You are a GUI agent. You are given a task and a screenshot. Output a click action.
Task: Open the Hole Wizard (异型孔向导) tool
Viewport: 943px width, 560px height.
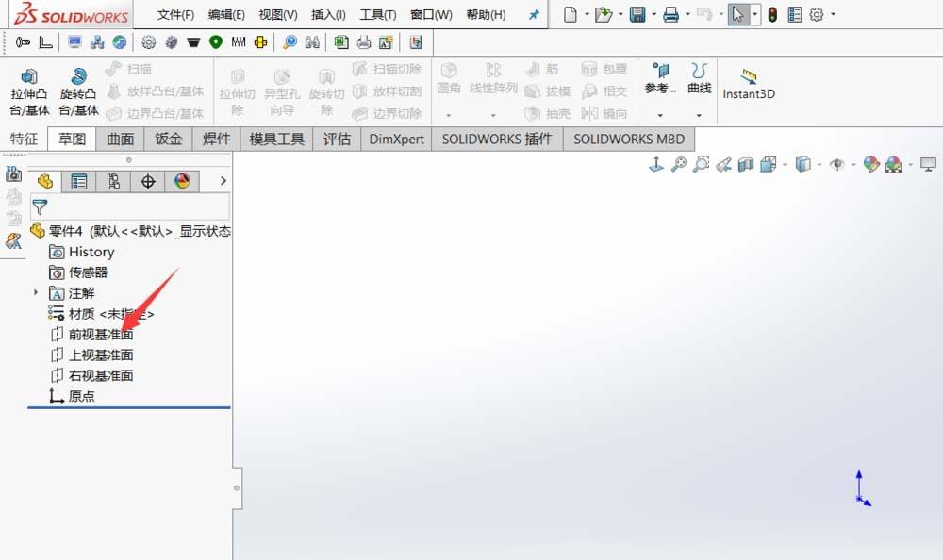pos(282,87)
